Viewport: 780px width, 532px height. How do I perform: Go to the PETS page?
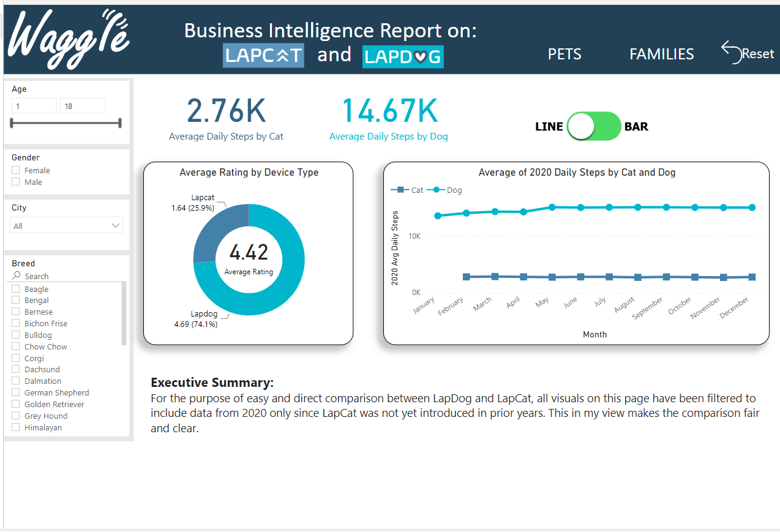pos(564,54)
